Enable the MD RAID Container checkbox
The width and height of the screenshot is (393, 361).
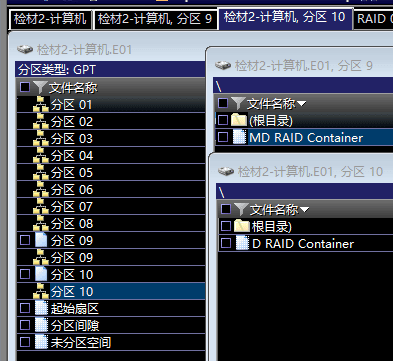pos(223,137)
